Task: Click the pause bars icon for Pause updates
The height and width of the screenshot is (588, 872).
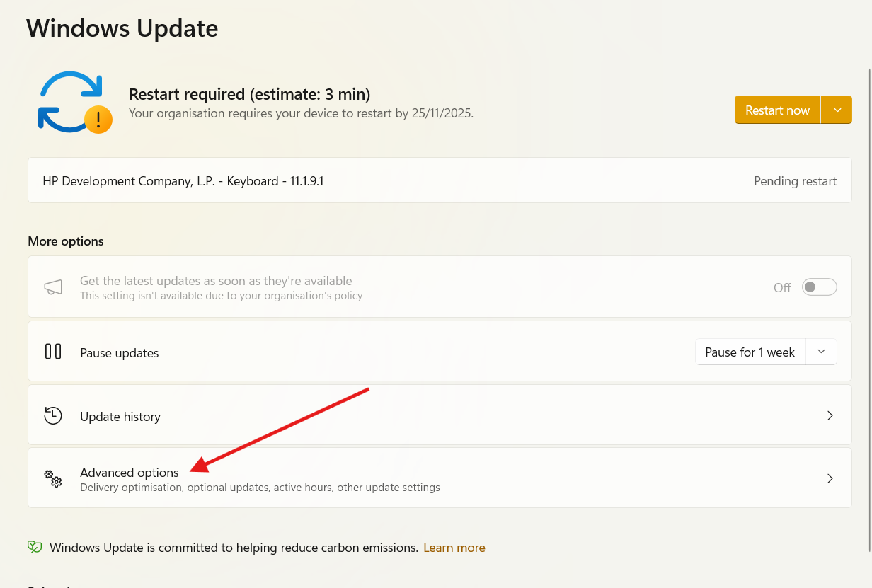Action: 53,352
